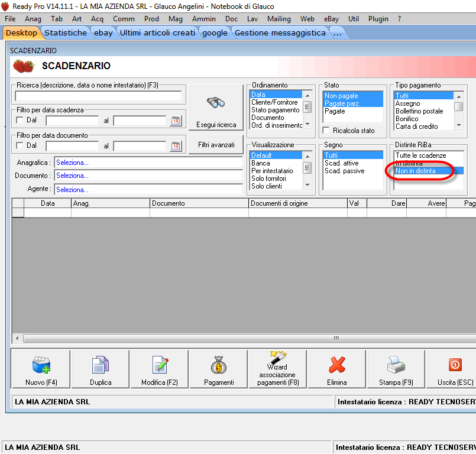Click the Filtri avanzati button
Image resolution: width=476 pixels, height=454 pixels.
(x=216, y=145)
